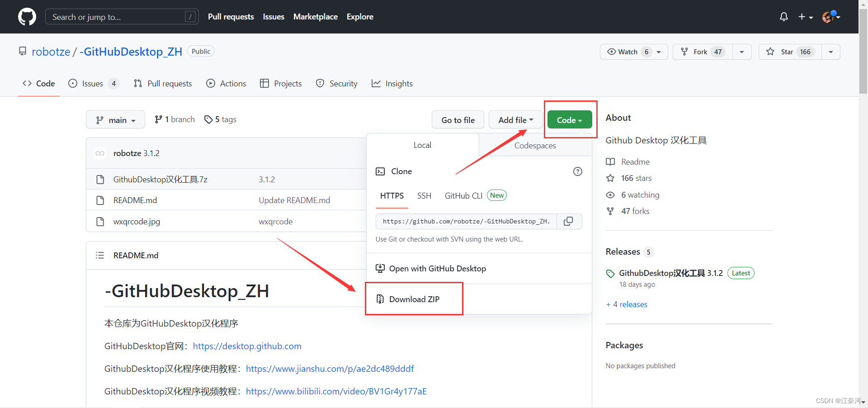
Task: Open the notifications bell
Action: [784, 17]
